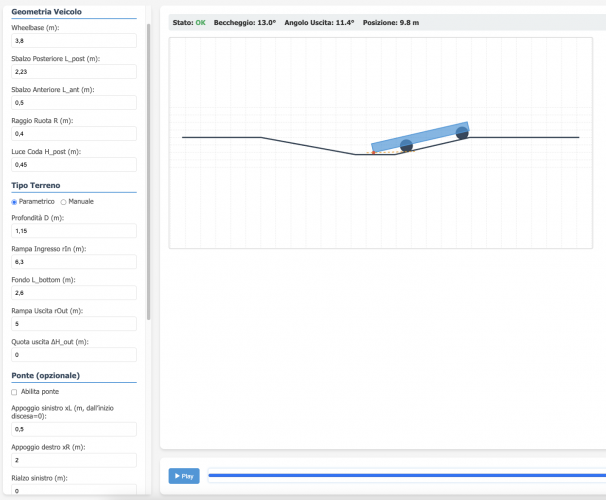Select the Manuale terrain radio button
This screenshot has height=500, width=606.
pyautogui.click(x=64, y=201)
